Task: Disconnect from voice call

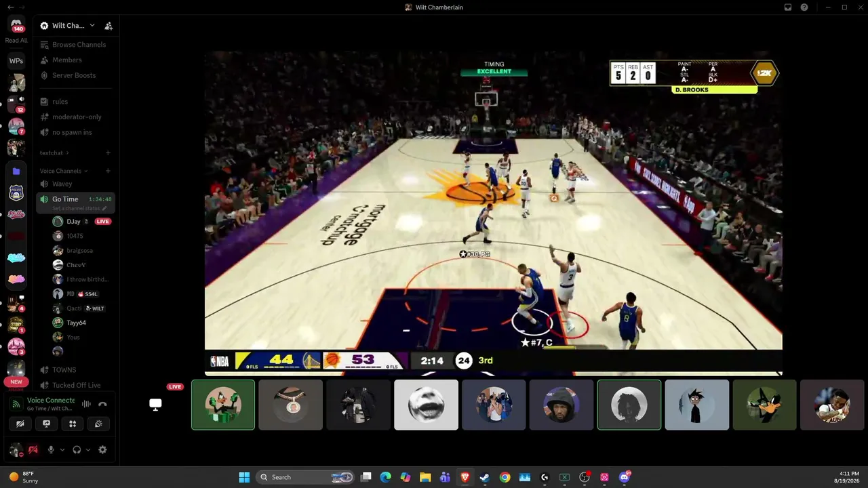Action: (102, 404)
